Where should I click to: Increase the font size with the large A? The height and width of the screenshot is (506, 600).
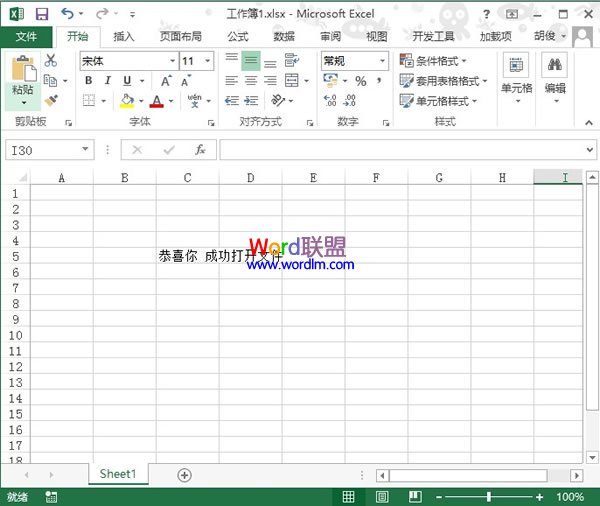[x=166, y=81]
